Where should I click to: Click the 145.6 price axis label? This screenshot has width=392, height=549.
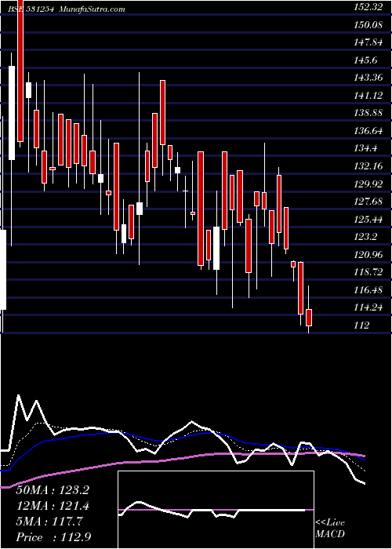click(x=366, y=60)
